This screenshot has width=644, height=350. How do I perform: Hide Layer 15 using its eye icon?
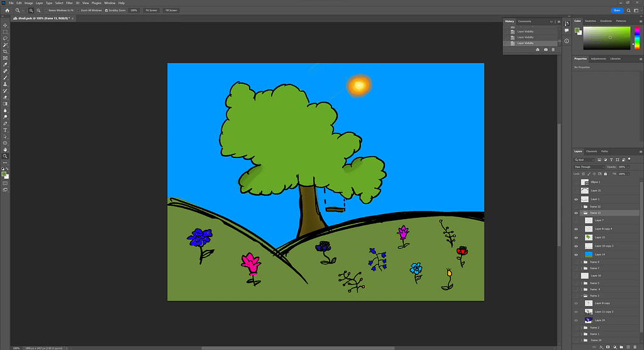pyautogui.click(x=577, y=237)
